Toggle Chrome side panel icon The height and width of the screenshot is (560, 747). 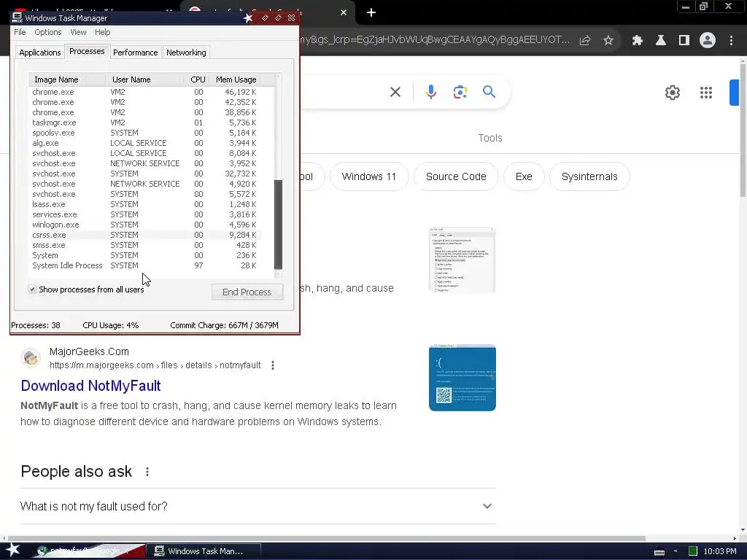pos(684,41)
